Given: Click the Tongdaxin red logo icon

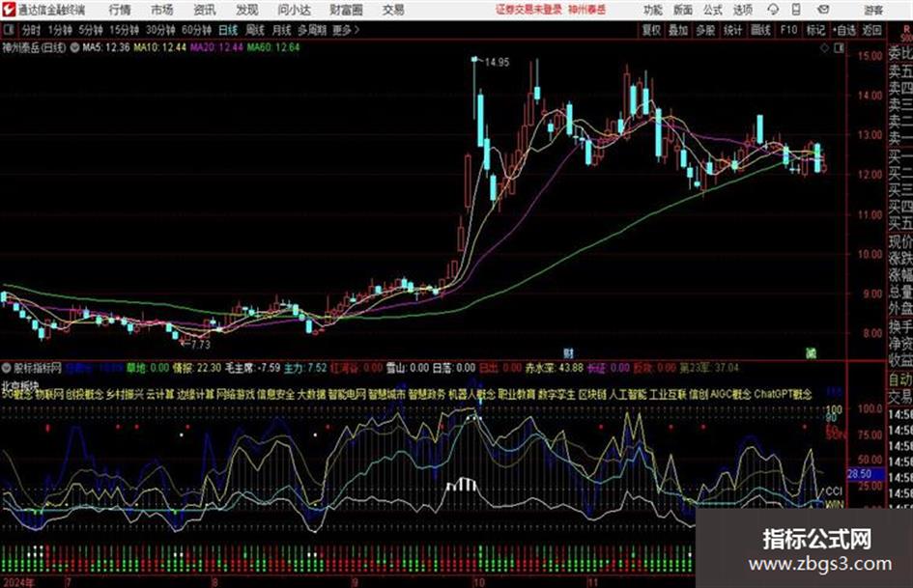Looking at the screenshot, I should [8, 10].
